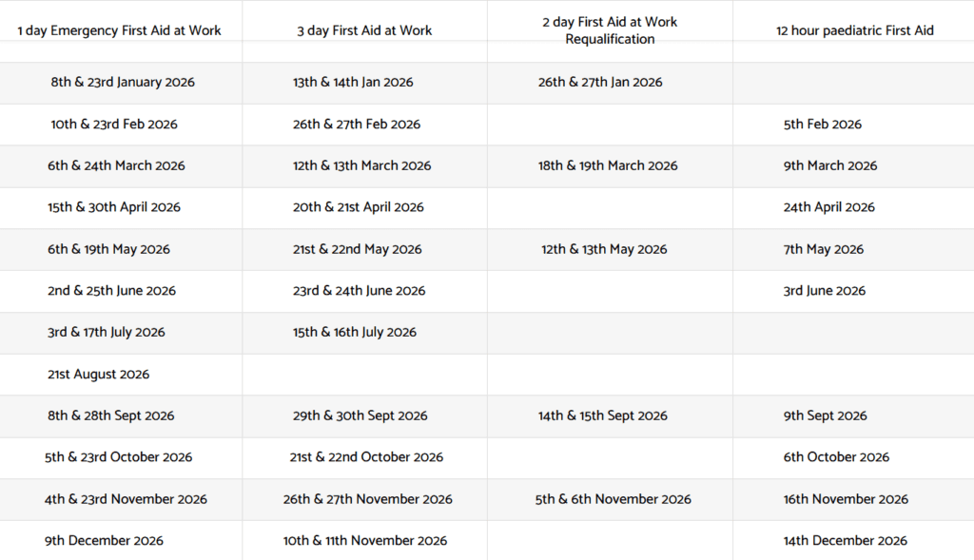This screenshot has height=560, width=974.
Task: Select the '12 hour paediatric First Aid' header
Action: [x=855, y=30]
